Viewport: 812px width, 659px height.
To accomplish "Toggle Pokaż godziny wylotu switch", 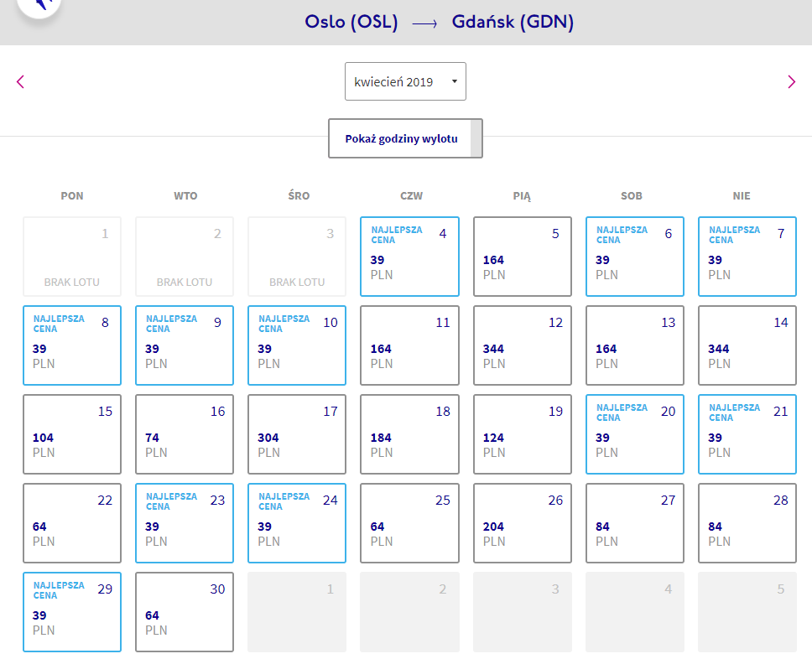I will (405, 139).
